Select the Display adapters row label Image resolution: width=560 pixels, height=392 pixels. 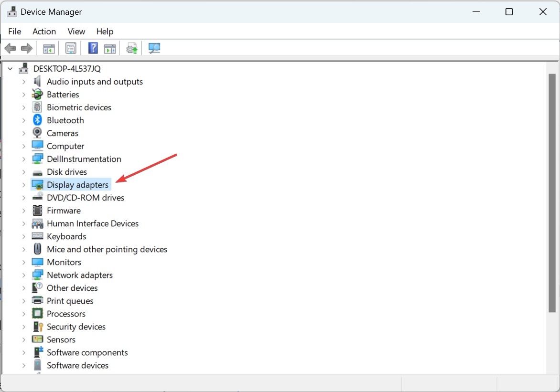(x=77, y=185)
